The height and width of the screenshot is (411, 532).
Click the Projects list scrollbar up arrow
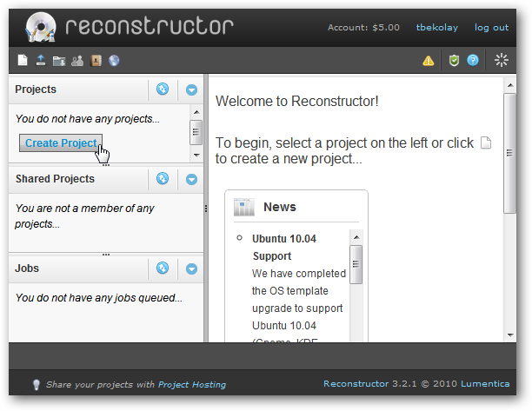(196, 112)
